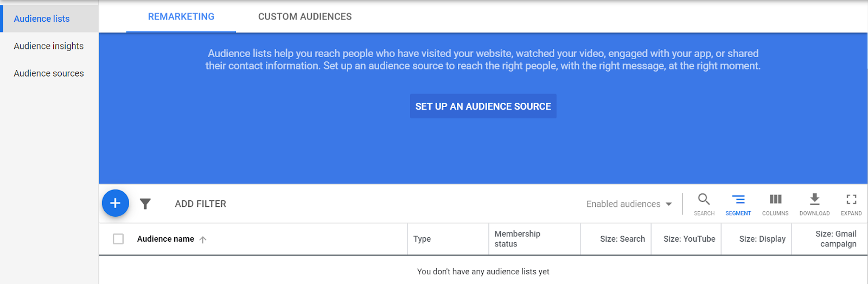This screenshot has height=284, width=868.
Task: Click the Add Filter text
Action: pyautogui.click(x=200, y=204)
